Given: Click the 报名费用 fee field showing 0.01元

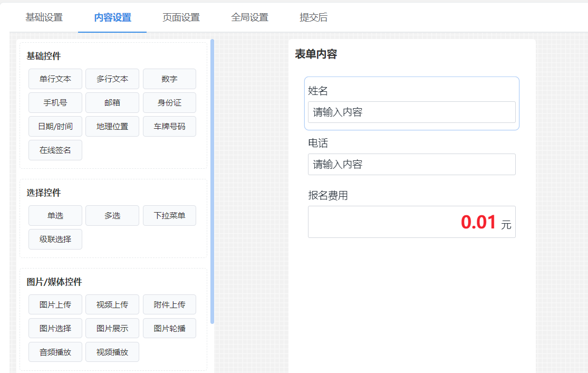Looking at the screenshot, I should [x=411, y=222].
